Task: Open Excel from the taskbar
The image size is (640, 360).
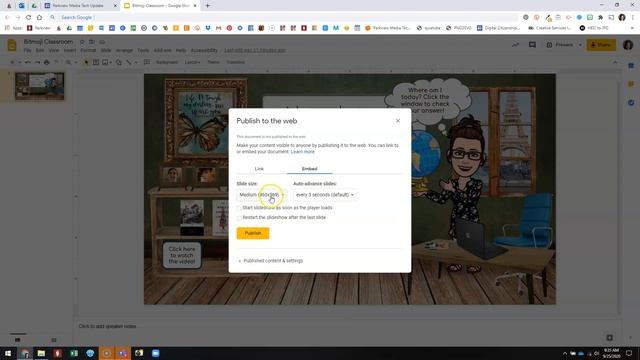Action: click(74, 353)
